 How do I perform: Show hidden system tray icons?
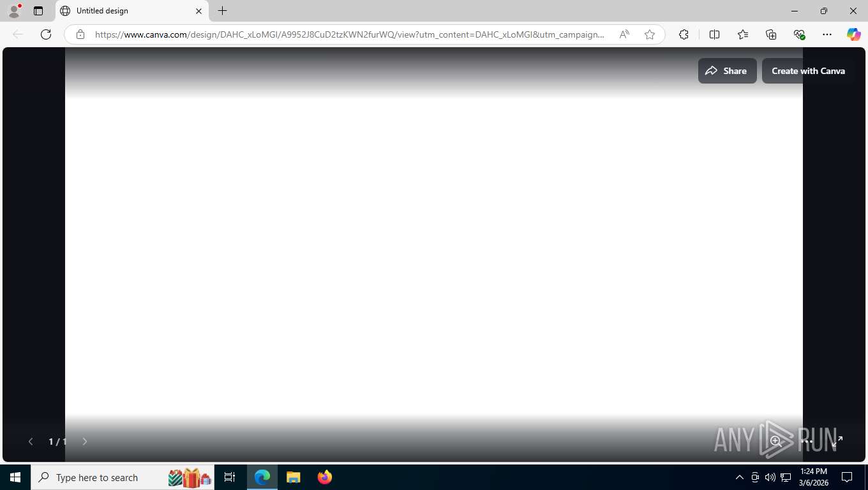(740, 477)
